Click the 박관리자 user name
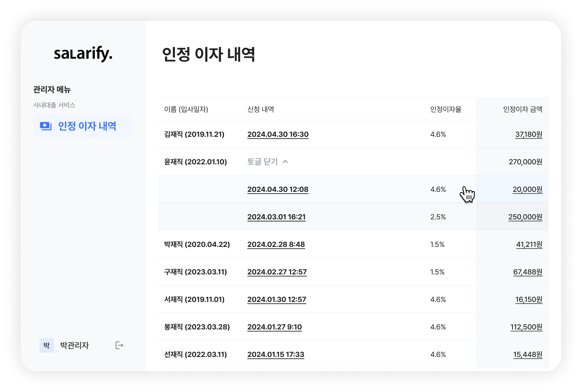This screenshot has height=392, width=582. (x=75, y=345)
